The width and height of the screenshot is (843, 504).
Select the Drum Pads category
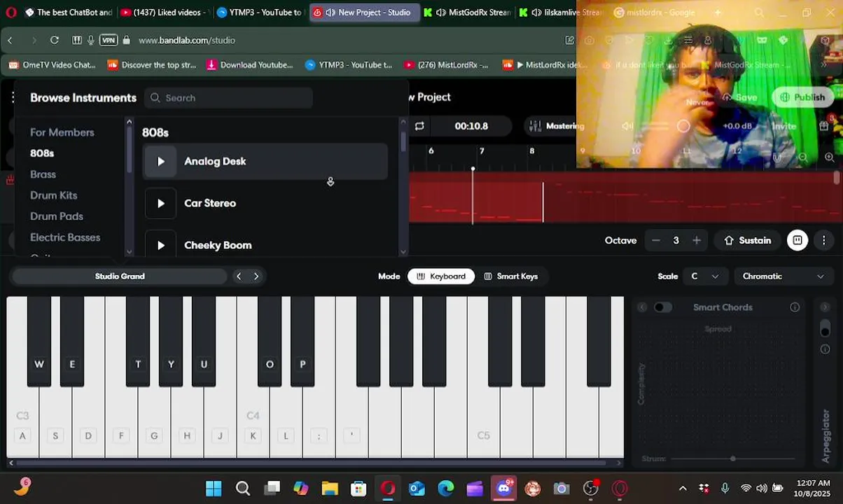[x=56, y=216]
